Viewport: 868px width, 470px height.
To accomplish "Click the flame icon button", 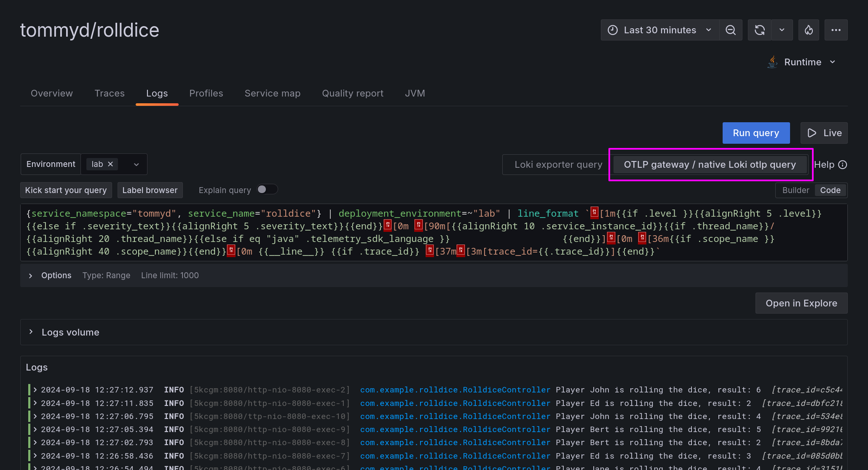I will click(x=809, y=30).
